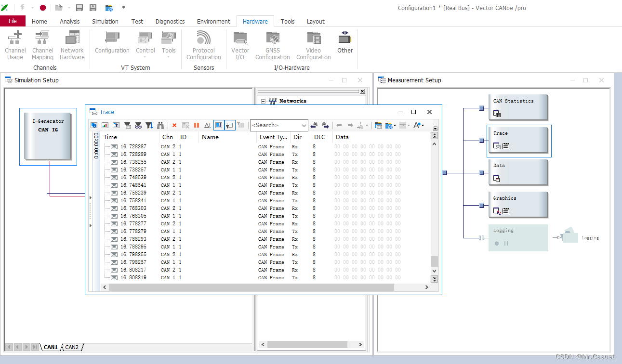Click the Event Type column header
Screen dimensions: 622x364
274,137
